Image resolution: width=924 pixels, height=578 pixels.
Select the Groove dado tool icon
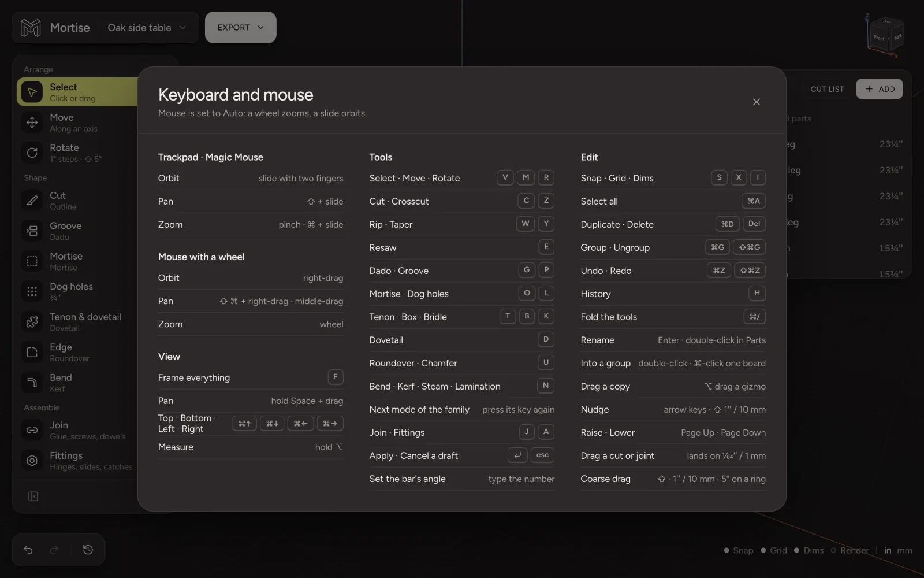point(32,231)
